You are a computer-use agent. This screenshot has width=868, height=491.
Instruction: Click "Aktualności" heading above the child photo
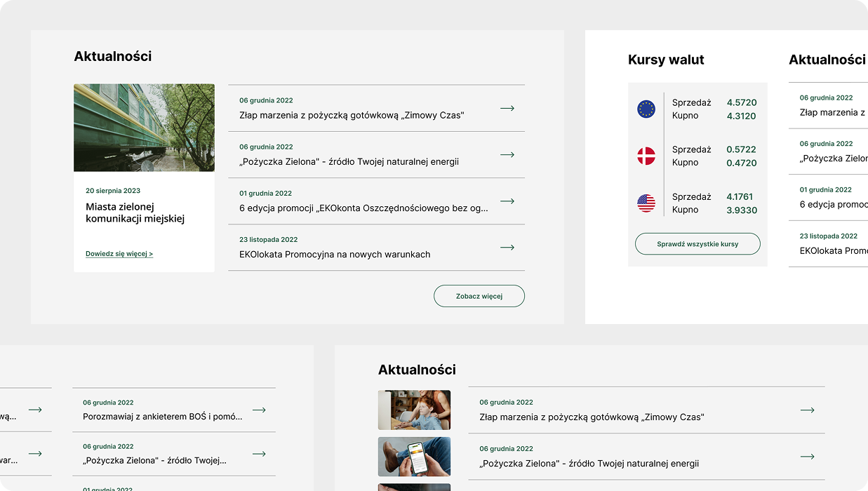click(x=417, y=369)
